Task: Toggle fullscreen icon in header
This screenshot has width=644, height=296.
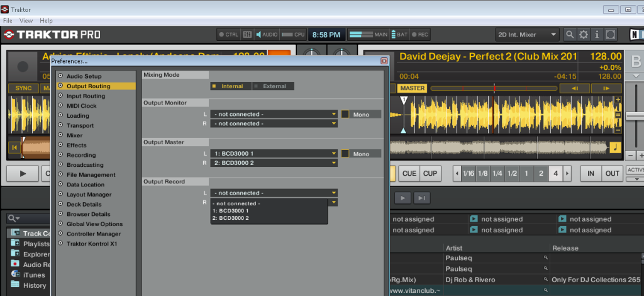Action: click(x=610, y=35)
